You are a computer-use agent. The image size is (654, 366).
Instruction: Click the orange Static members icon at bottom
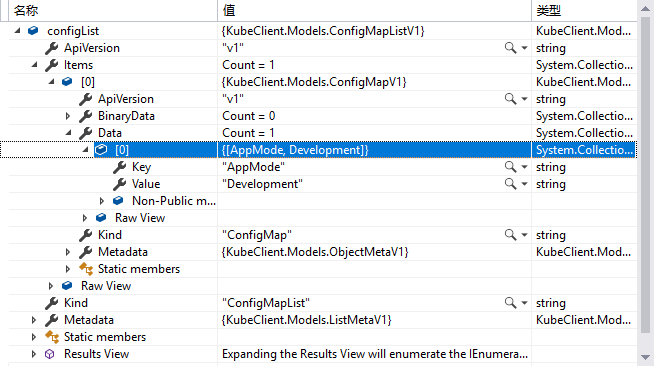tap(52, 337)
